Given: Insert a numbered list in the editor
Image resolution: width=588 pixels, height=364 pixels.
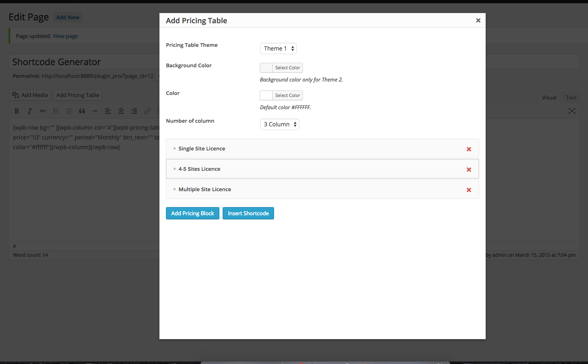Looking at the screenshot, I should point(69,111).
